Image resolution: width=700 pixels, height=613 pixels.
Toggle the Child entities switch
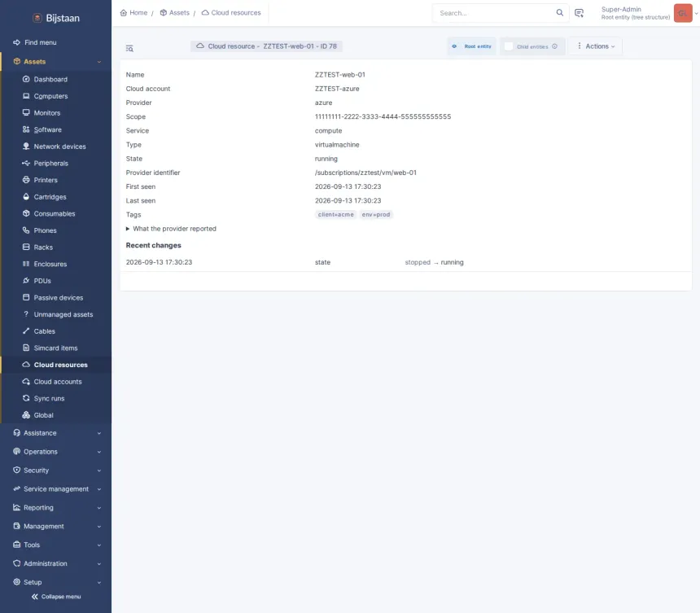point(509,46)
